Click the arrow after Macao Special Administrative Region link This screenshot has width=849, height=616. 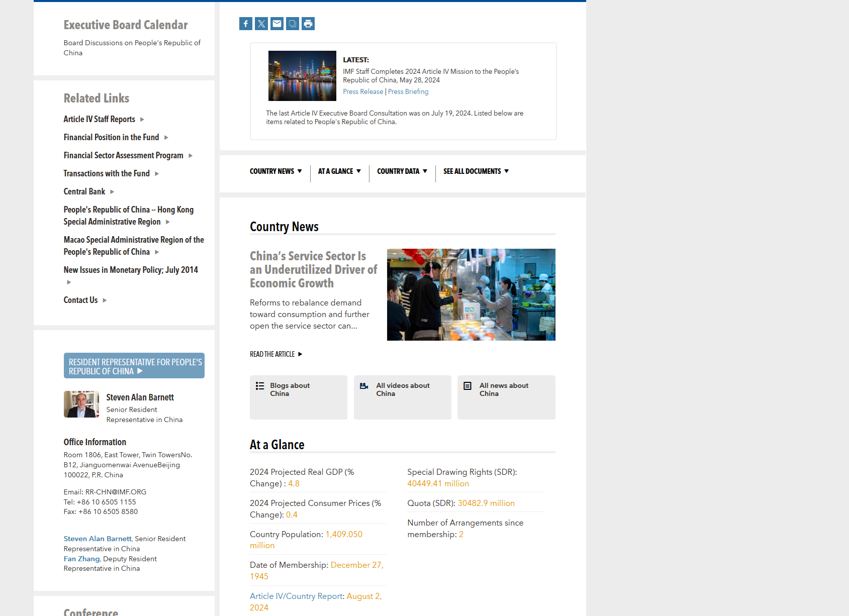coord(157,252)
